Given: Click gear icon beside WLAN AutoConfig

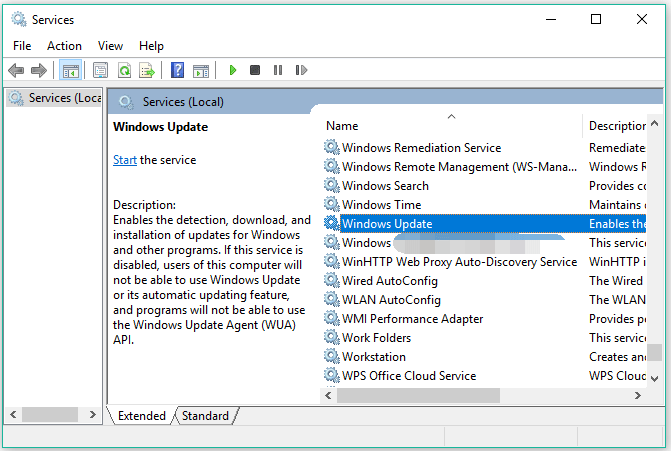Looking at the screenshot, I should click(x=331, y=299).
